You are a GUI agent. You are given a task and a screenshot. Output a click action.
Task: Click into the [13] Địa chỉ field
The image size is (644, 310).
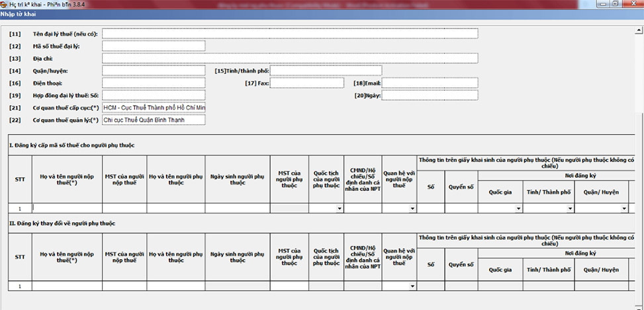tap(290, 58)
